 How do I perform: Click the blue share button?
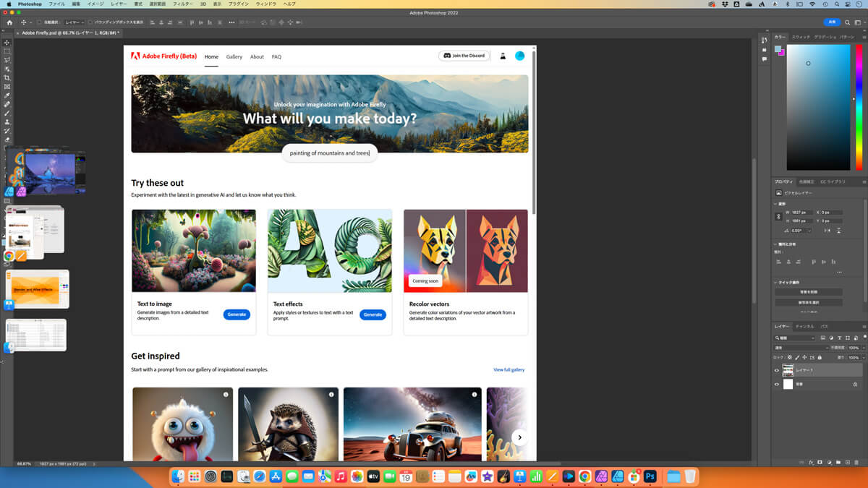pyautogui.click(x=833, y=22)
